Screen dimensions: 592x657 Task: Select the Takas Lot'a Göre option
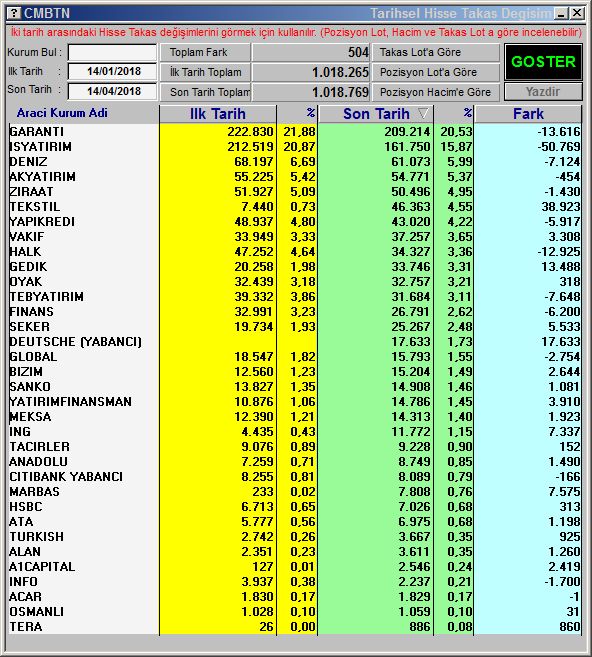(x=436, y=52)
